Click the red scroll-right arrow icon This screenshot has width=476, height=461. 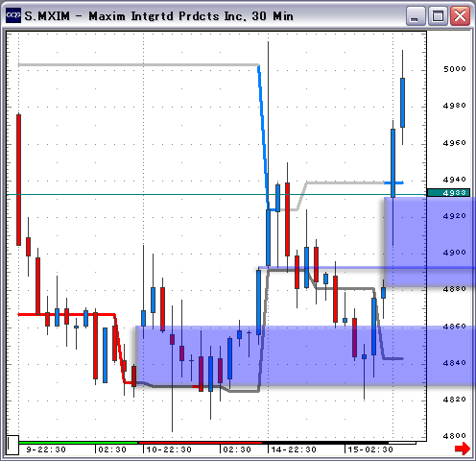463,449
